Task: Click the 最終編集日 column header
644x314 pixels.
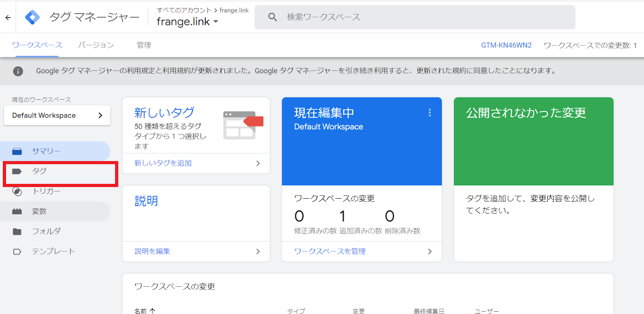Action: 429,311
